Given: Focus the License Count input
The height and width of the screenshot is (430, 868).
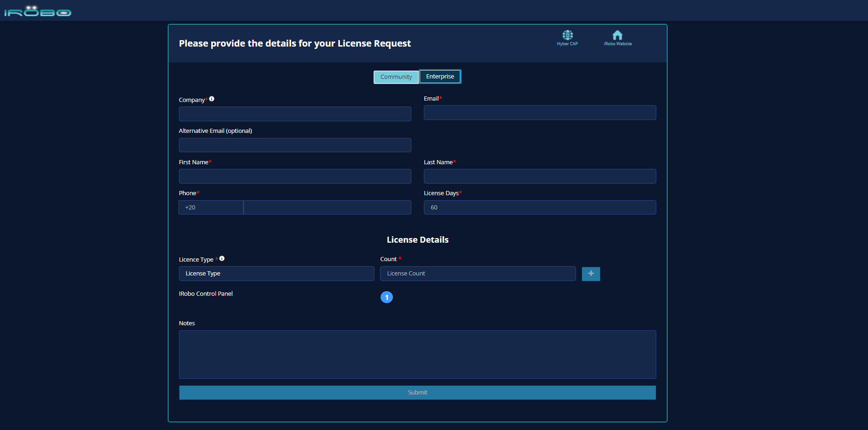Looking at the screenshot, I should click(477, 274).
